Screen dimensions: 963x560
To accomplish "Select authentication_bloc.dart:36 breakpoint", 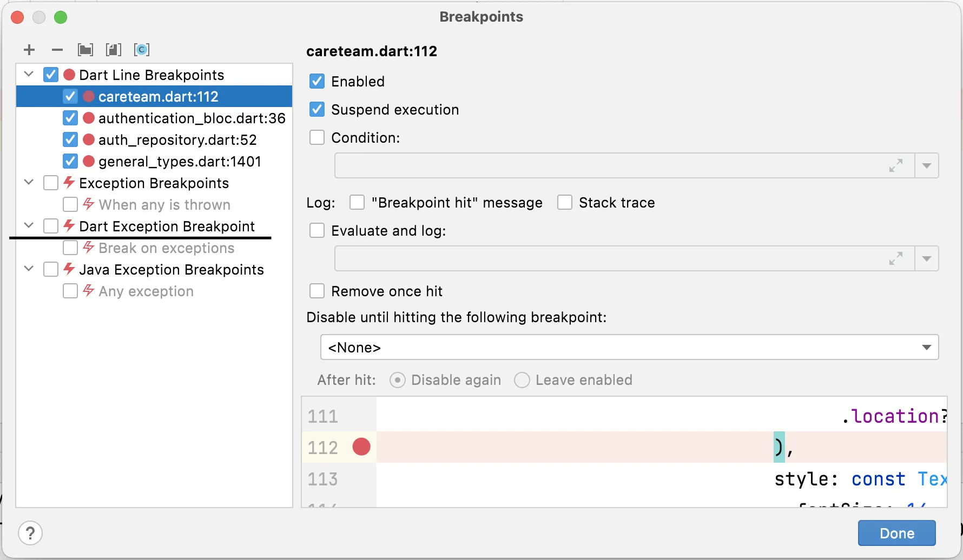I will pos(192,118).
